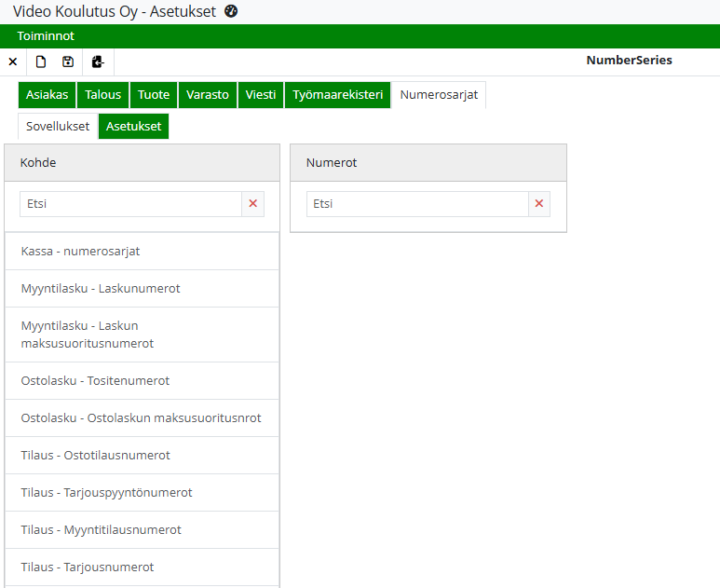
Task: Click the exit/import arrow document icon
Action: click(x=98, y=62)
